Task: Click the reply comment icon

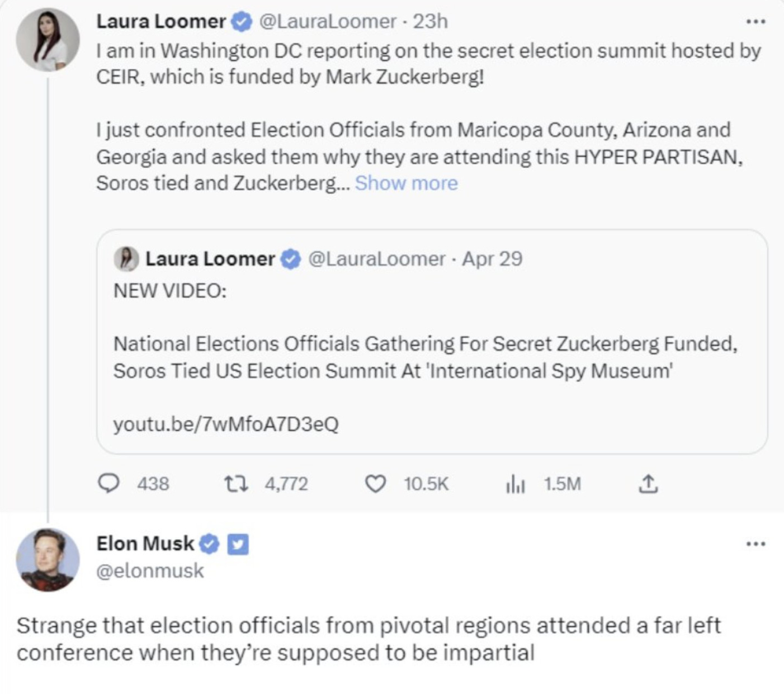Action: tap(108, 483)
